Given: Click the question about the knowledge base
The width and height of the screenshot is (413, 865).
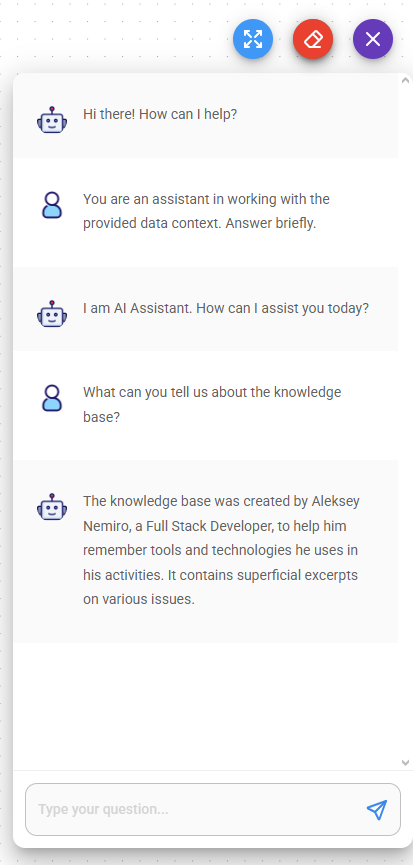Looking at the screenshot, I should (x=212, y=404).
